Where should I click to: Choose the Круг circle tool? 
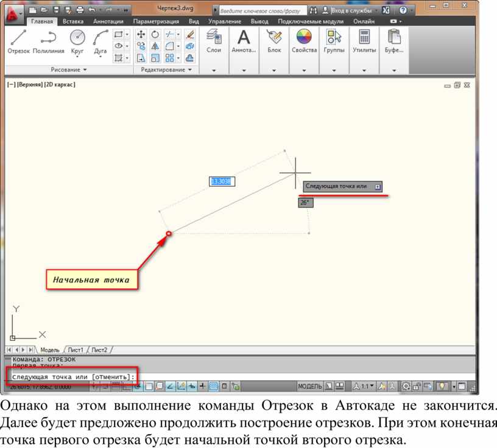point(77,42)
